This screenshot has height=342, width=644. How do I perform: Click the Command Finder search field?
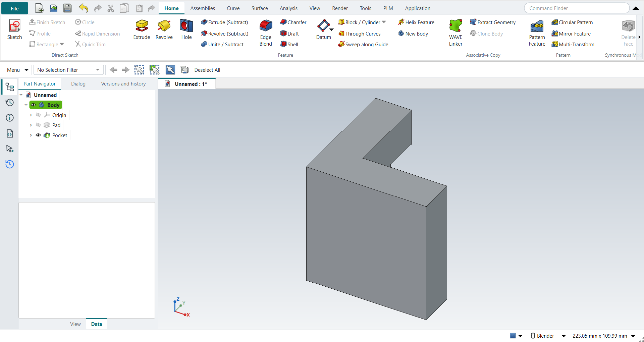coord(577,8)
